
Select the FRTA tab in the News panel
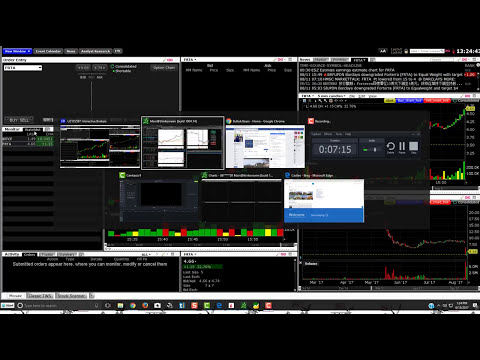coord(359,60)
